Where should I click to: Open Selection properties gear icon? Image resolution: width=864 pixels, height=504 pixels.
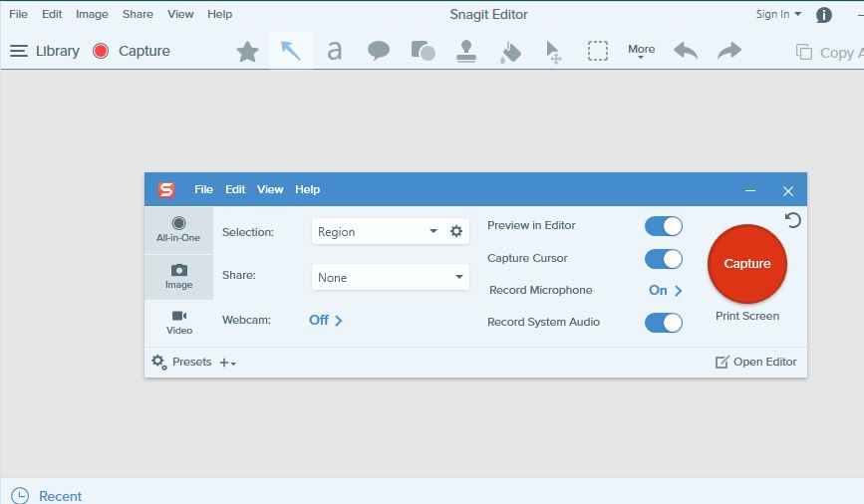click(456, 231)
